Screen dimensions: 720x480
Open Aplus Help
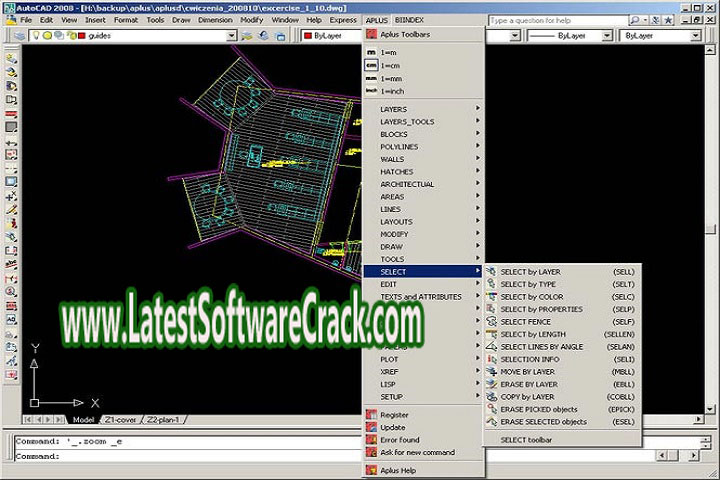tap(423, 470)
